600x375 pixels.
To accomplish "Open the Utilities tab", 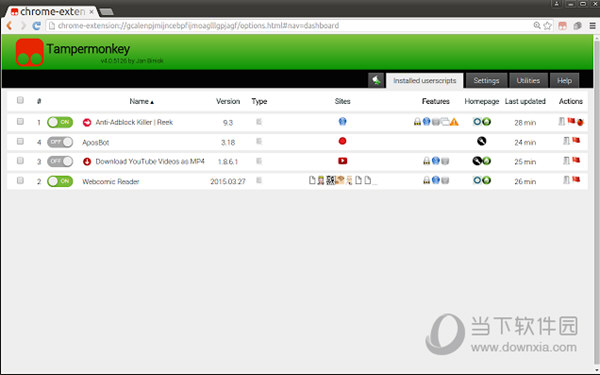I will (528, 81).
